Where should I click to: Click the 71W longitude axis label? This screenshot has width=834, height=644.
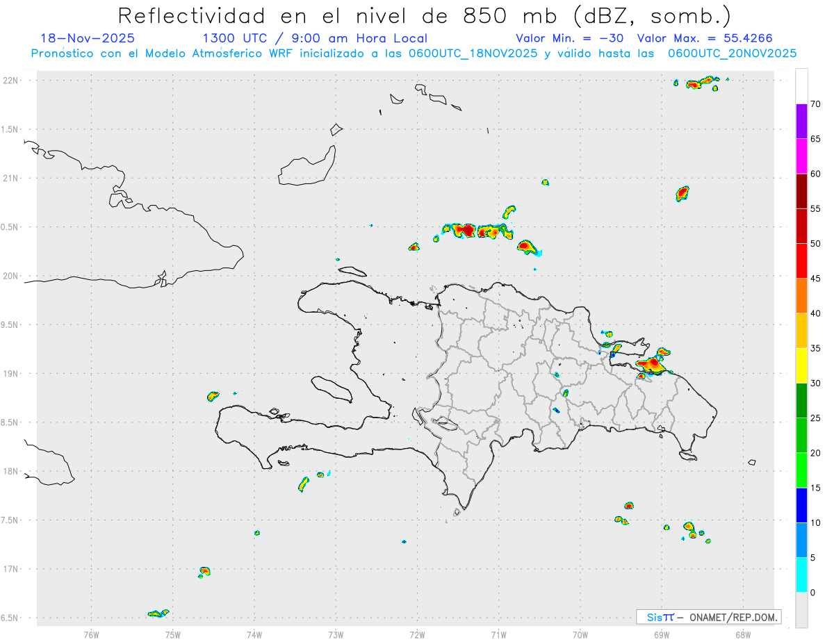[x=498, y=634]
